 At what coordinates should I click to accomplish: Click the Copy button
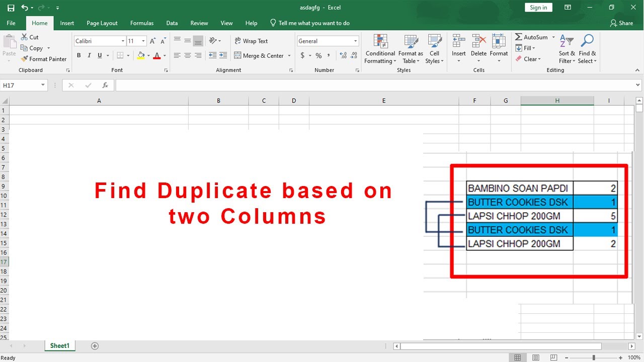point(32,48)
